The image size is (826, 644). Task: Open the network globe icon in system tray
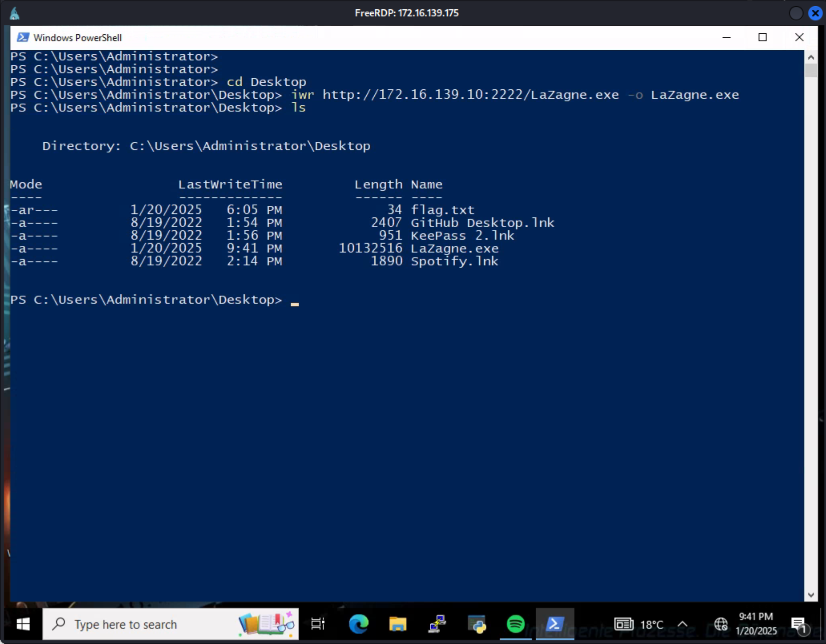point(721,624)
